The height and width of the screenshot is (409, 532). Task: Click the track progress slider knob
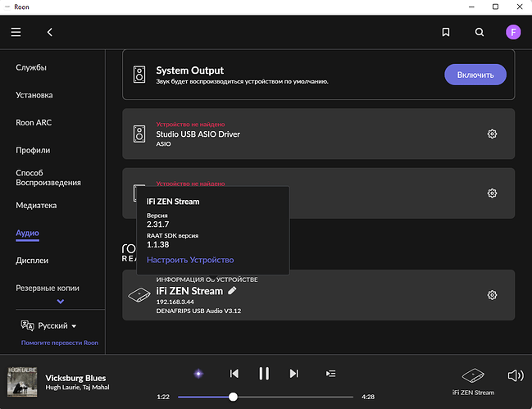tap(233, 397)
